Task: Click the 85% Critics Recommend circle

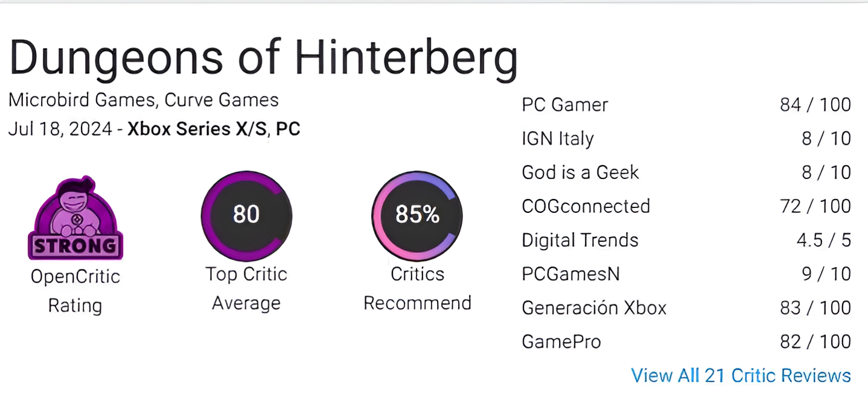Action: click(417, 216)
